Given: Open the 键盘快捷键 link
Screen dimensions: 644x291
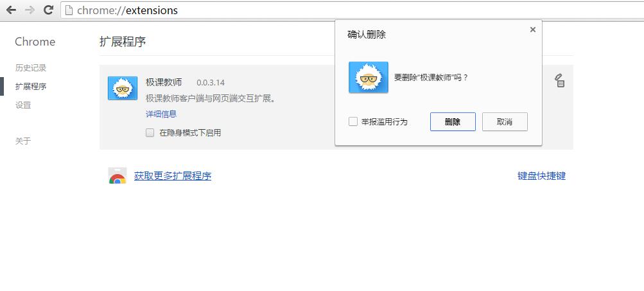Looking at the screenshot, I should (541, 176).
